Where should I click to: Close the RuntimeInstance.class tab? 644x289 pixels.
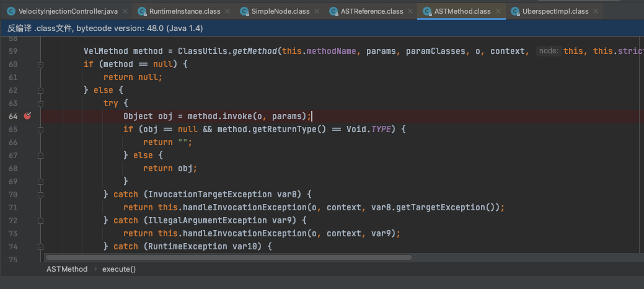[x=227, y=11]
